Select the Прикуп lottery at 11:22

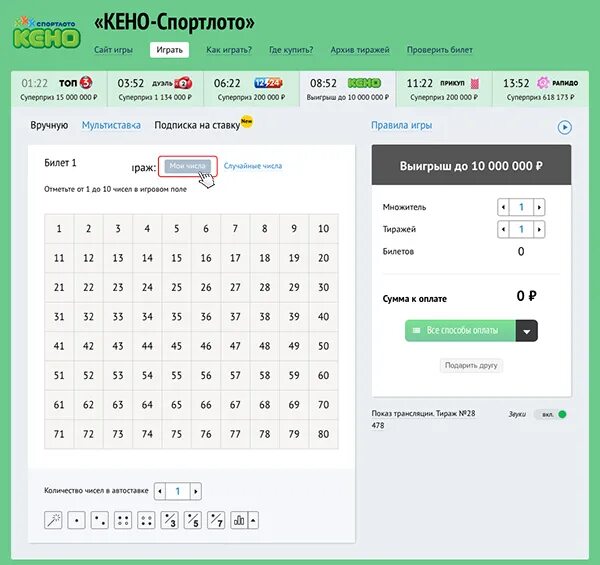pos(444,89)
